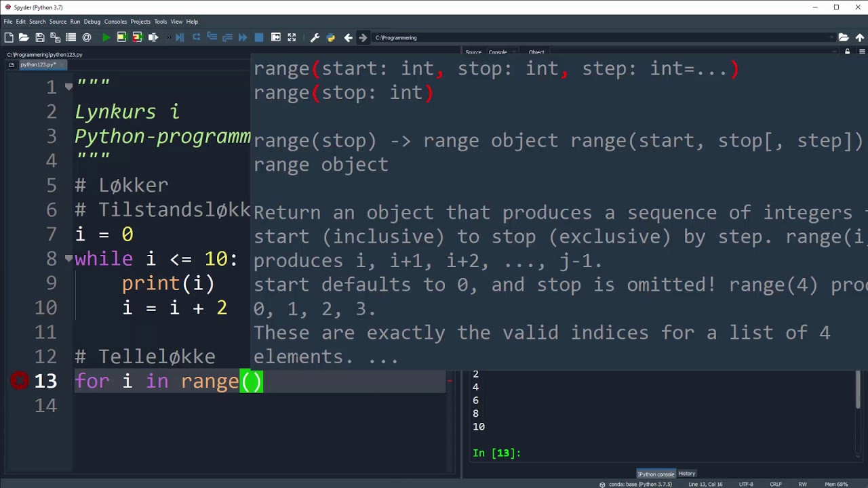The width and height of the screenshot is (868, 488).
Task: Step return debug icon
Action: coord(227,37)
